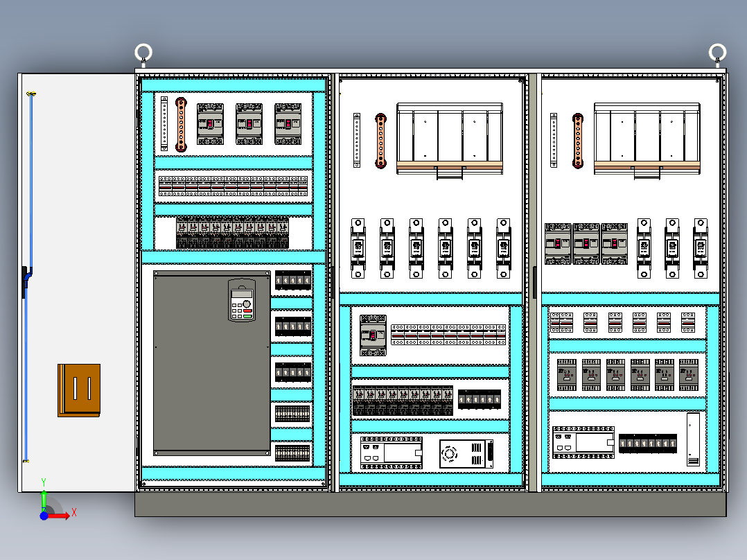Click the miniature breaker row in middle cabinet
Image resolution: width=747 pixels, height=560 pixels.
(x=448, y=335)
